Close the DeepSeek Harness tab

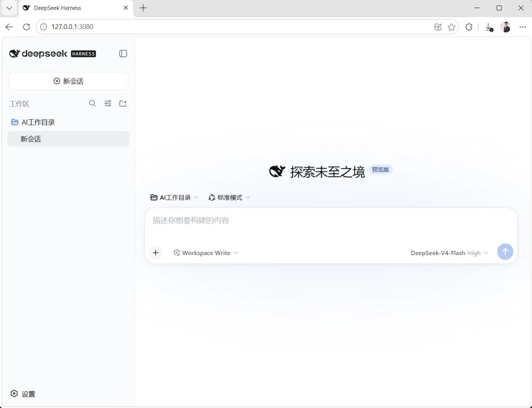click(x=126, y=8)
